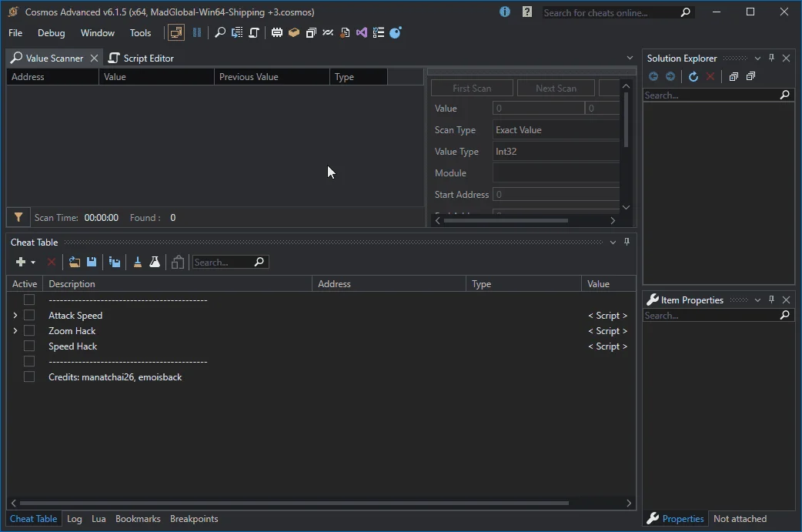Open Solution Explorer panel options chevron

[757, 59]
